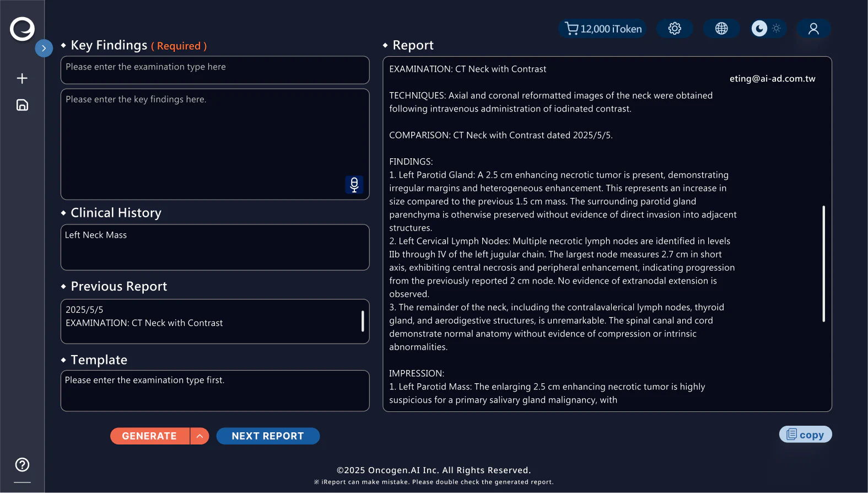Screen dimensions: 868x493
Task: Copy the report with copy button
Action: click(805, 435)
